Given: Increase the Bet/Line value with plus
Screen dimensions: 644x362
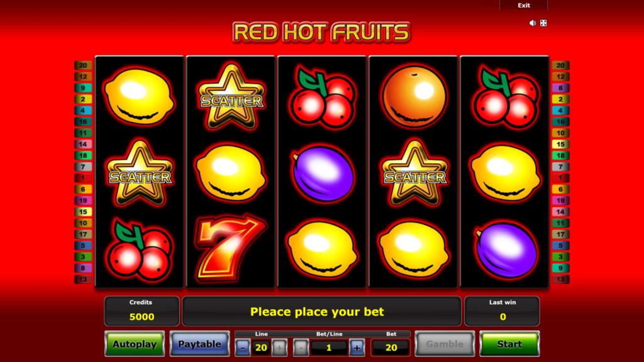Looking at the screenshot, I should 357,348.
